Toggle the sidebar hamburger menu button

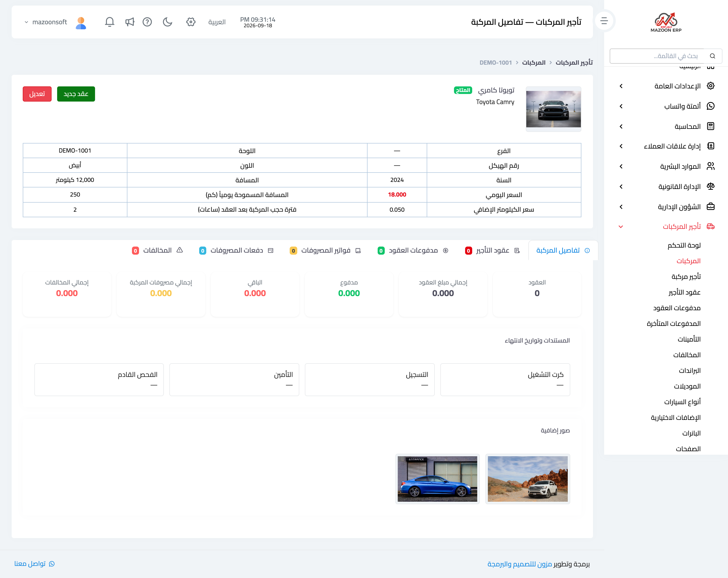[604, 21]
